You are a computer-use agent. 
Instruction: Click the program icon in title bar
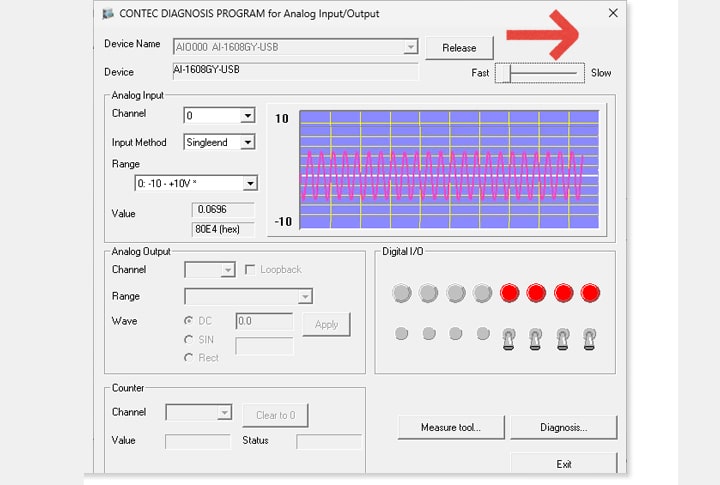[x=108, y=13]
